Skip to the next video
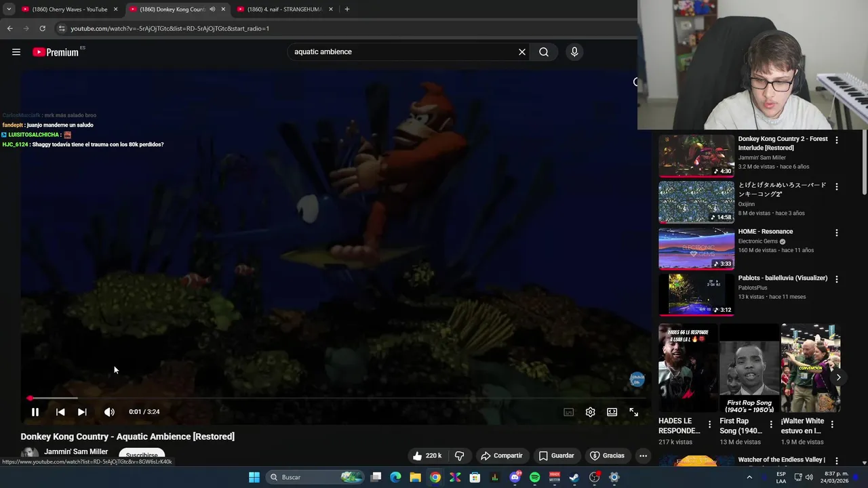 tap(82, 412)
